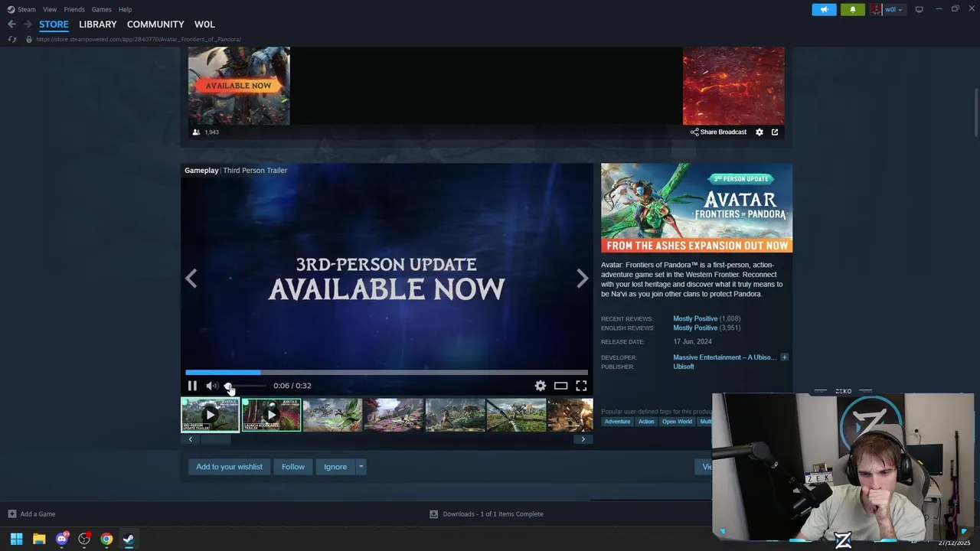The image size is (980, 551).
Task: Click the Ignore button
Action: 335,467
